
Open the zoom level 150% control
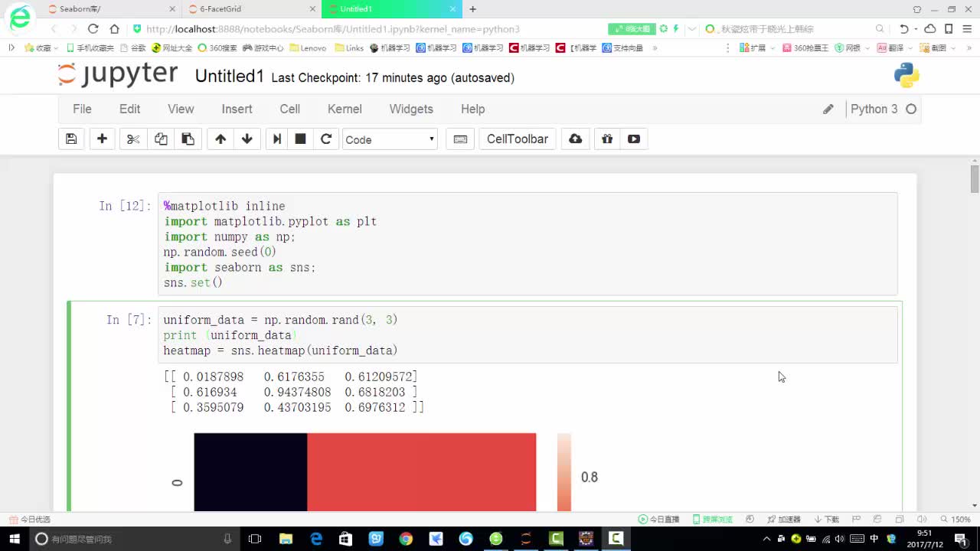click(956, 519)
